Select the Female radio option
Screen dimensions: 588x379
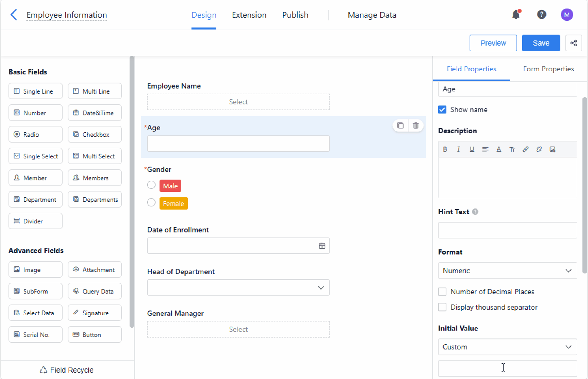[151, 203]
